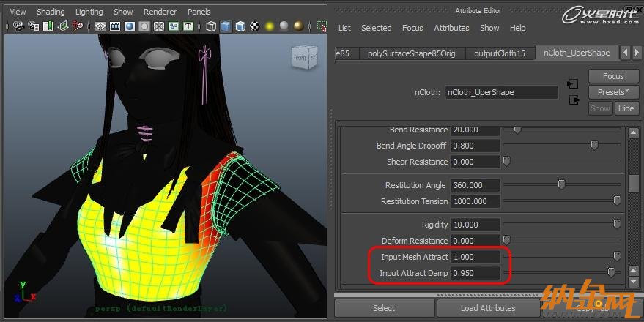Click the camera Bookmarks icon
The image size is (644, 322).
[x=48, y=26]
